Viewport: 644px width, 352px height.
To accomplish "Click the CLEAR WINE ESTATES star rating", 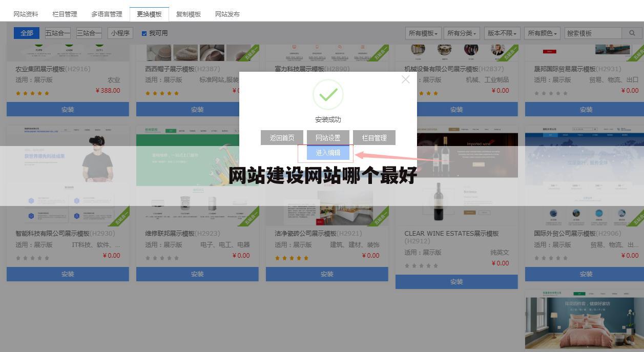I will (422, 266).
